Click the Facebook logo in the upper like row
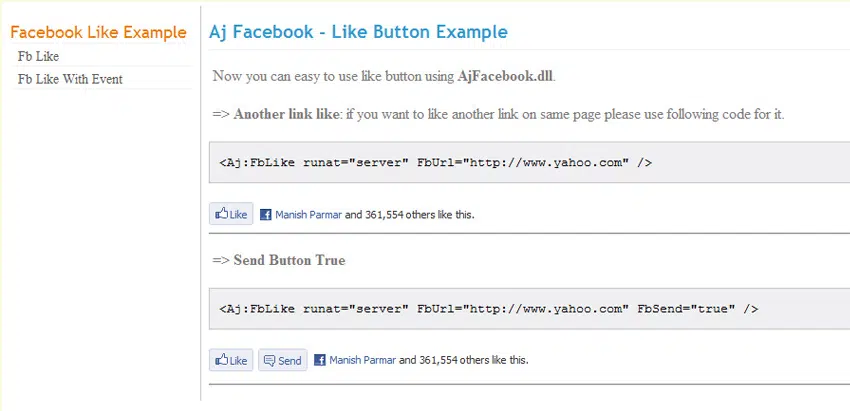Screen dimensions: 850x411 pos(266,214)
